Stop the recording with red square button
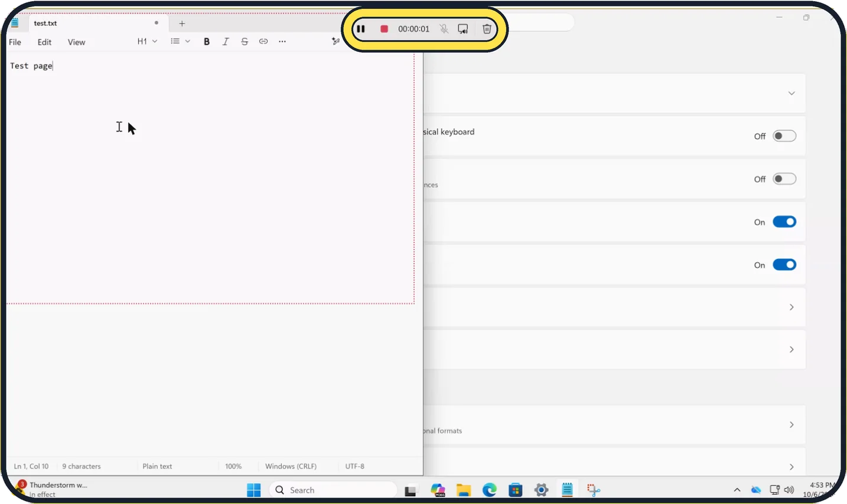The width and height of the screenshot is (847, 504). pos(384,29)
